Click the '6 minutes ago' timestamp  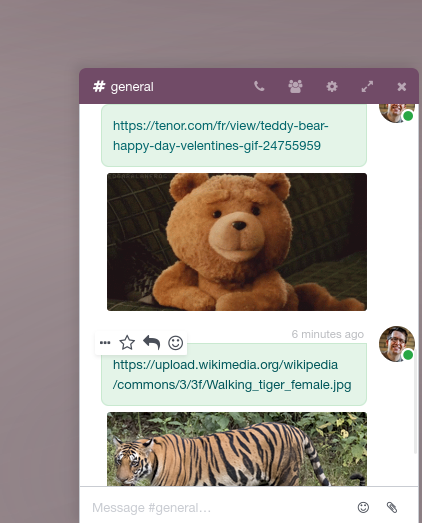coord(328,334)
